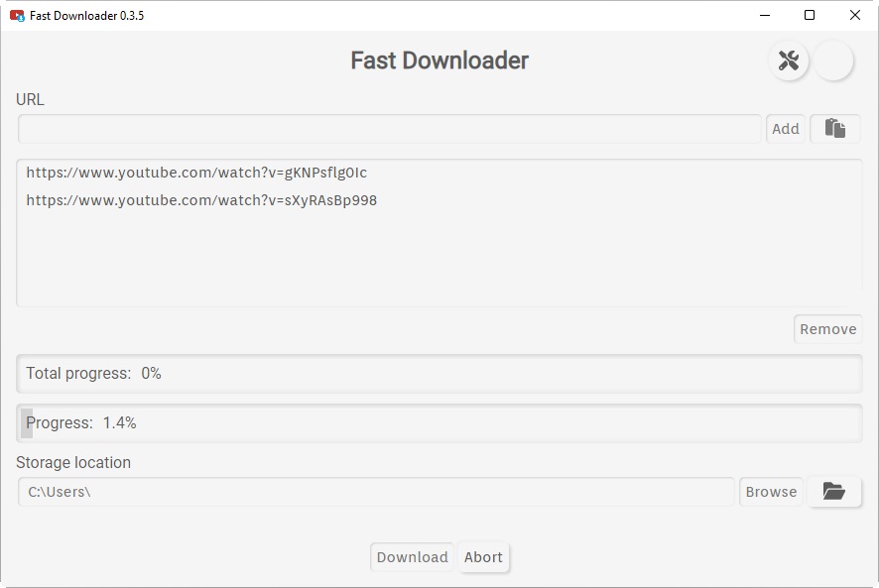
Task: Browse for a storage location
Action: point(771,492)
